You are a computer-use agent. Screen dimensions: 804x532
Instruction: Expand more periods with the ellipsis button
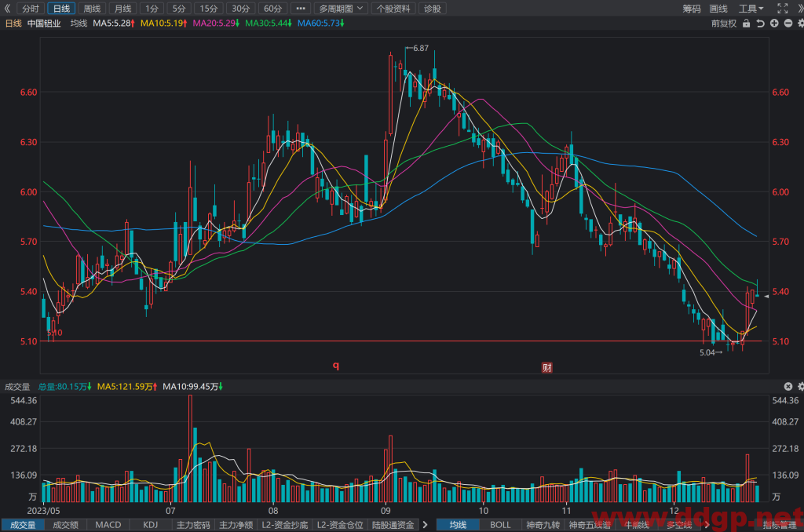(x=301, y=8)
